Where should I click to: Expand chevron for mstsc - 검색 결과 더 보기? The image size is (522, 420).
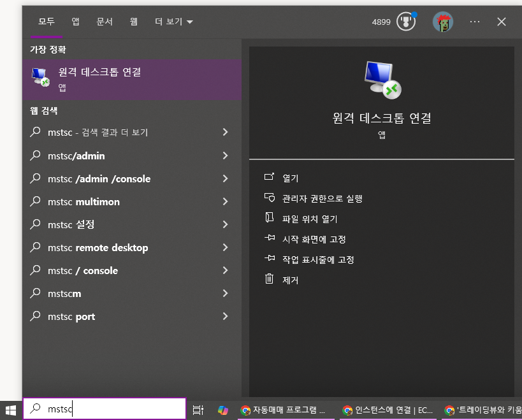coord(226,132)
